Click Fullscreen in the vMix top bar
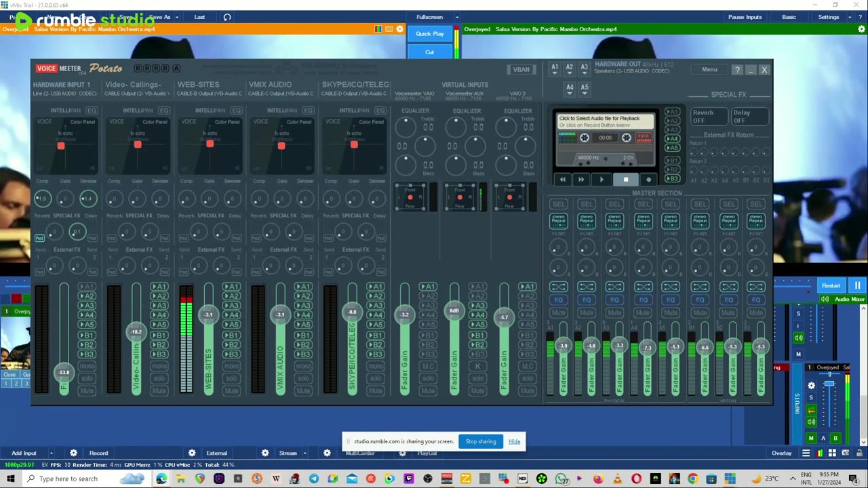The image size is (868, 488). pyautogui.click(x=430, y=17)
